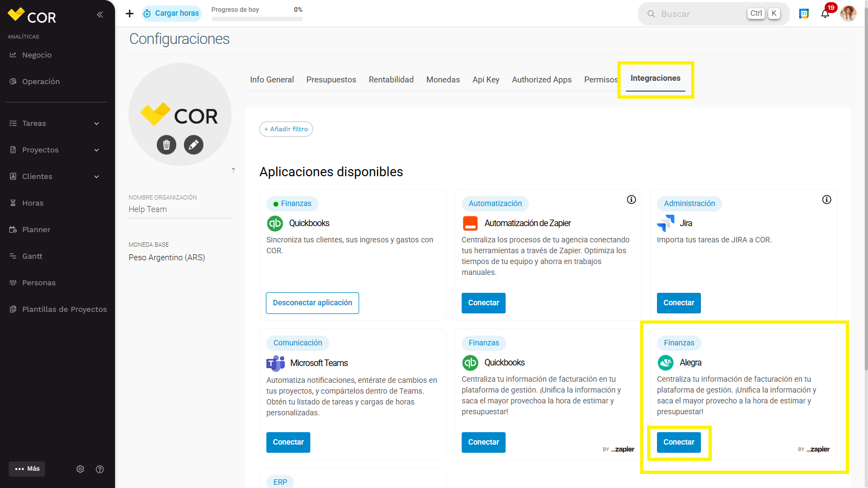Viewport: 868px width, 488px height.
Task: Click the trash icon under COR logo
Action: [x=167, y=145]
